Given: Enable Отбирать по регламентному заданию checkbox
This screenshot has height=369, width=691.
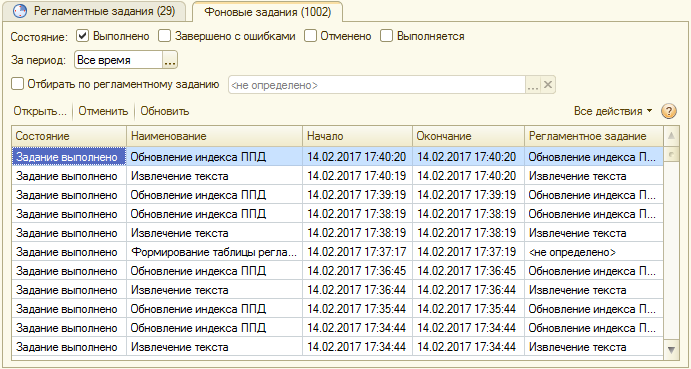Looking at the screenshot, I should (17, 84).
